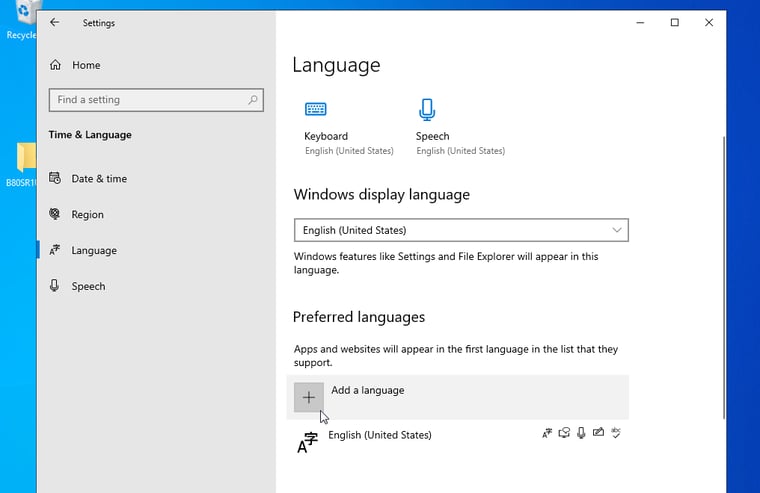Open the Home settings page
This screenshot has width=760, height=493.
click(x=86, y=65)
